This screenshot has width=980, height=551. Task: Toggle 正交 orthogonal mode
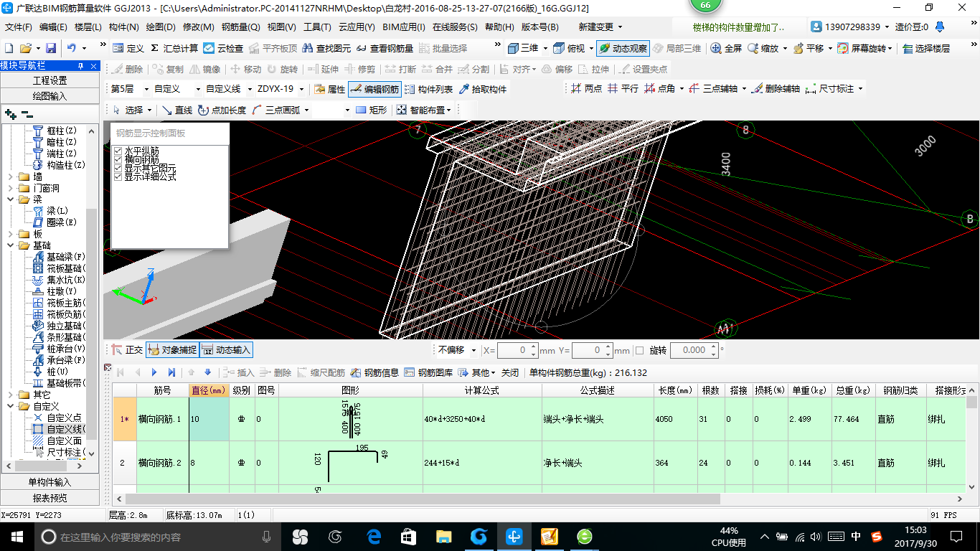(x=127, y=350)
